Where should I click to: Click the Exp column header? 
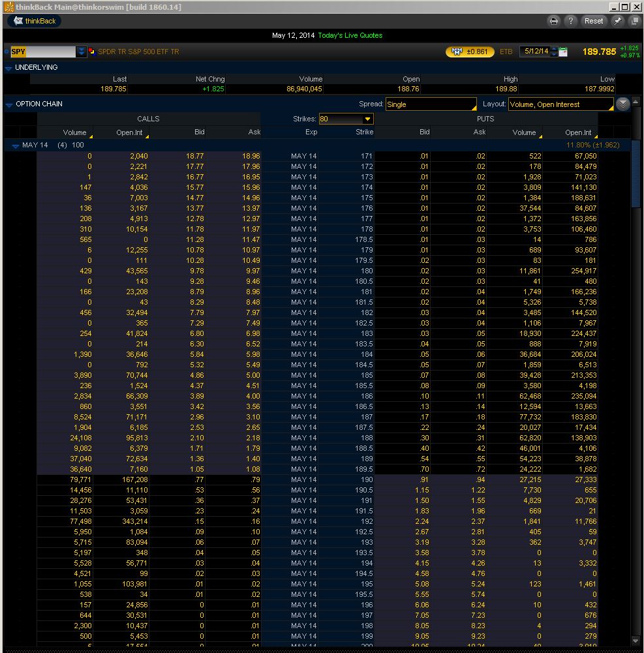311,132
